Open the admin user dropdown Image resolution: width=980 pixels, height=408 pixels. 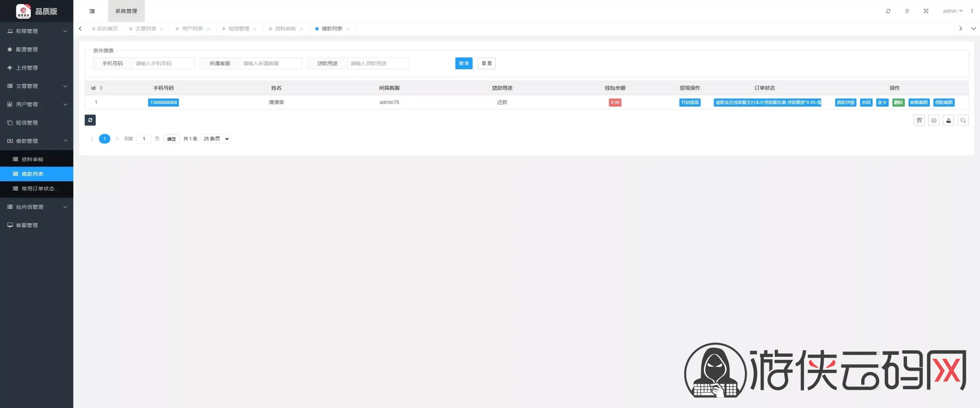[952, 11]
